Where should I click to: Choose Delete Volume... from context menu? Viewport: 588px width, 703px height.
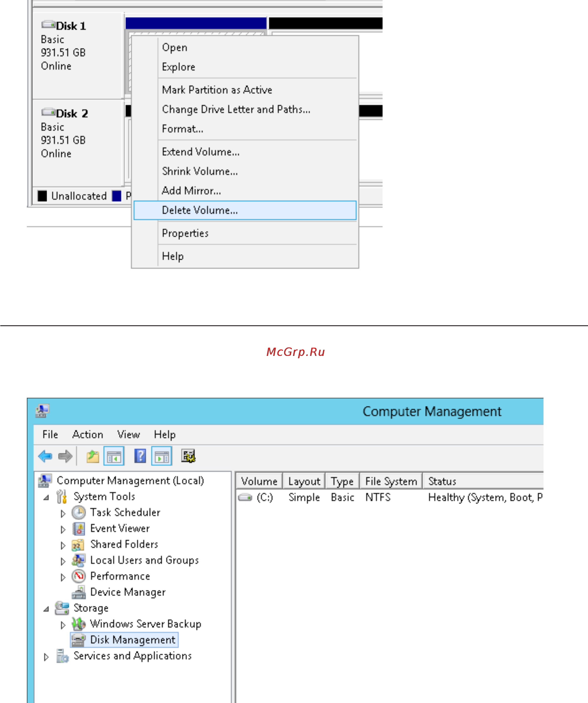point(245,210)
